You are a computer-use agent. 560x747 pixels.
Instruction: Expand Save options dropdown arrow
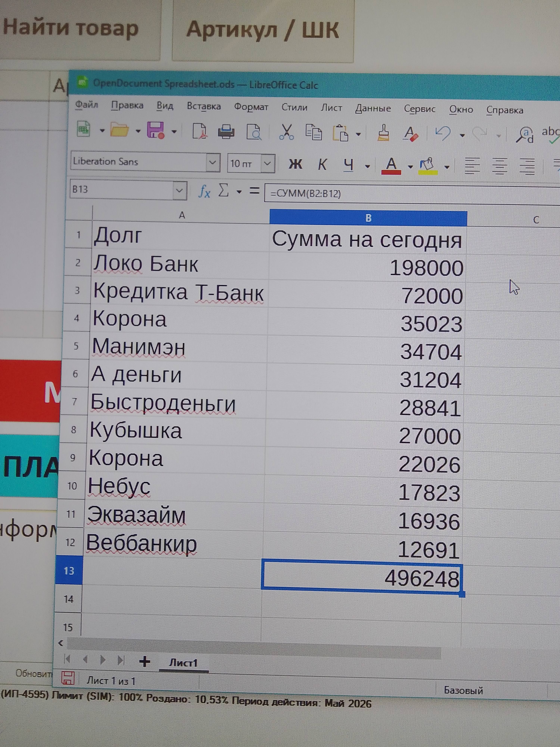[174, 131]
